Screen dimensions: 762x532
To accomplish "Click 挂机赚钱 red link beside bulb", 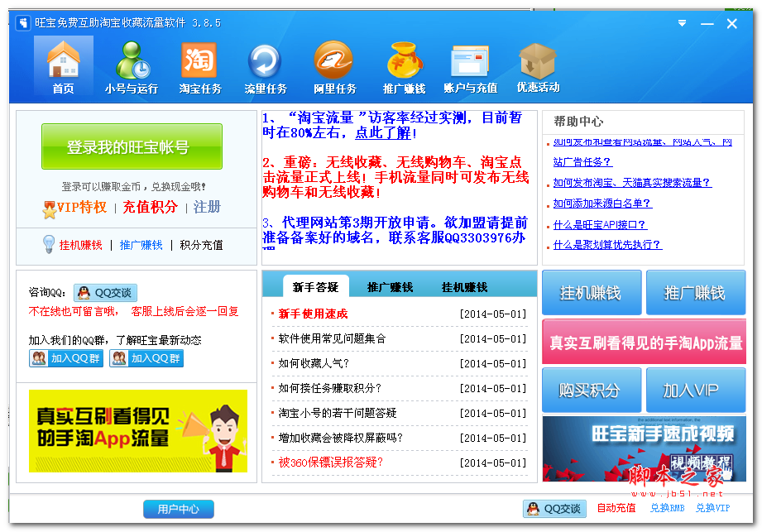I will tap(81, 245).
